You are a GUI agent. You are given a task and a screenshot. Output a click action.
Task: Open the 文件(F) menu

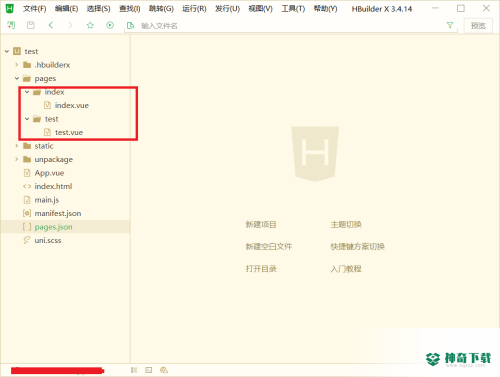(x=34, y=9)
